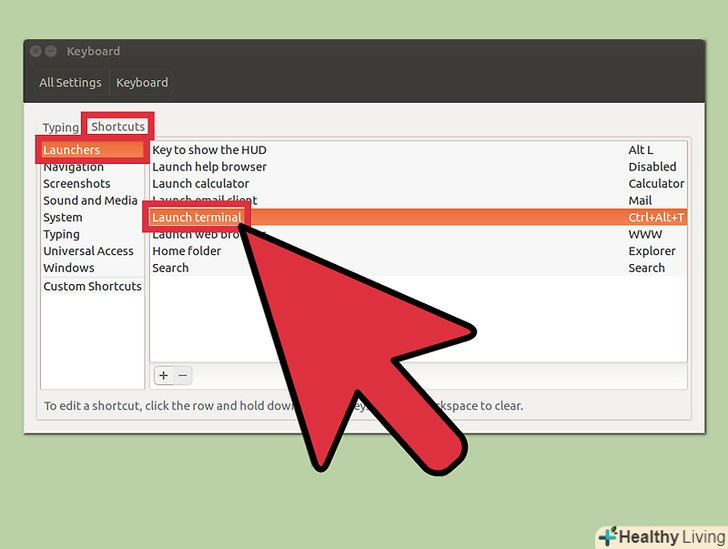Select the 'Home folder' row
Viewport: 728px width, 549px height.
click(x=418, y=251)
